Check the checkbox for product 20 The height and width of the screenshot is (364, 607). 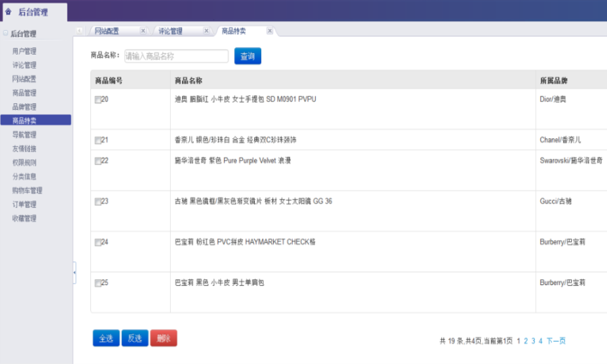[98, 100]
